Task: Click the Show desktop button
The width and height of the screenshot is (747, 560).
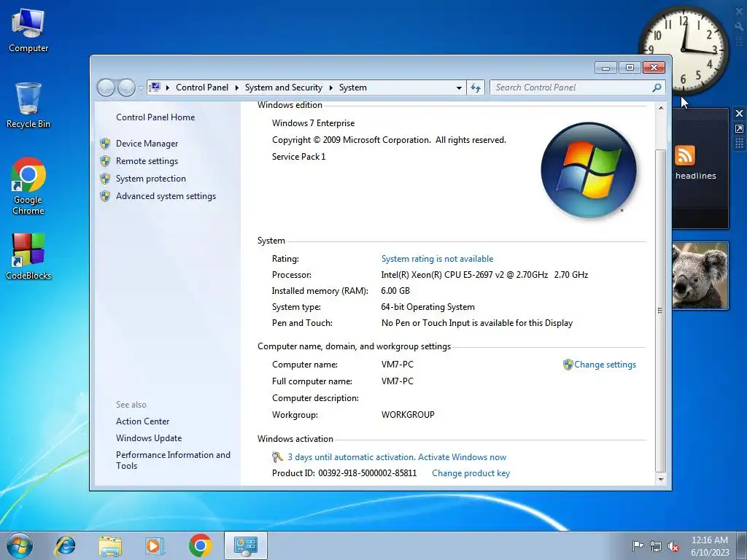Action: [x=743, y=545]
